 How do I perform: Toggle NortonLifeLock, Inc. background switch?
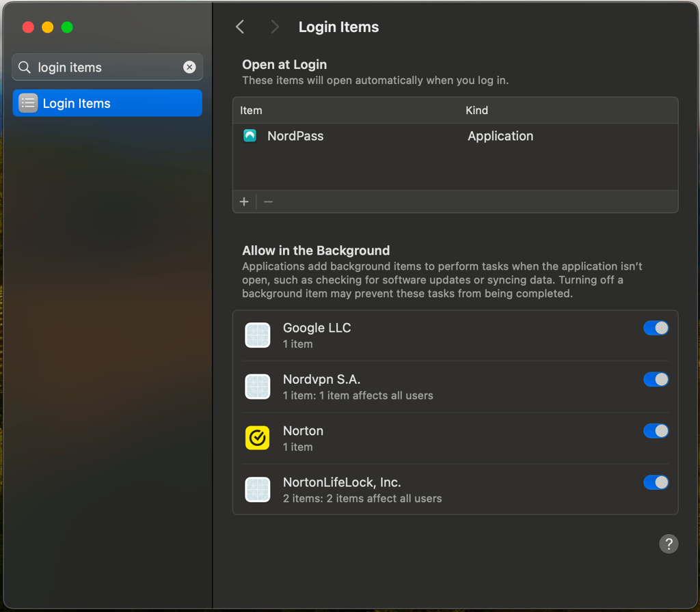656,482
